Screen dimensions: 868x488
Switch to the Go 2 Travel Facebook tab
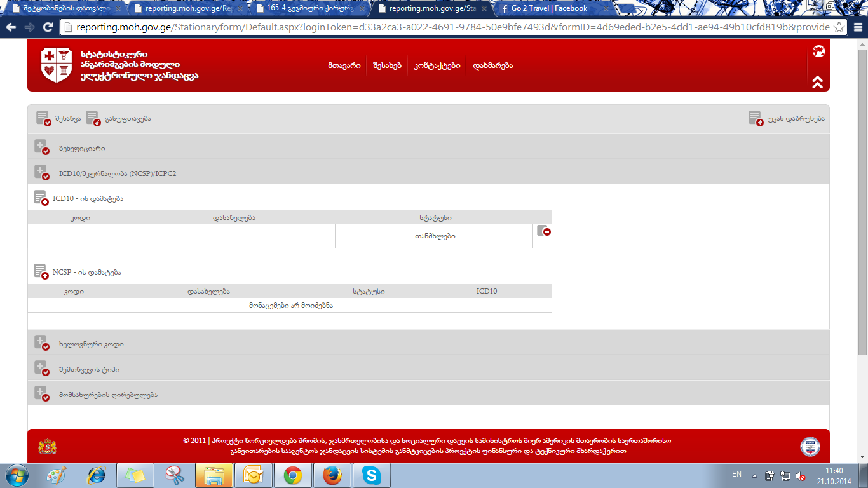tap(548, 9)
